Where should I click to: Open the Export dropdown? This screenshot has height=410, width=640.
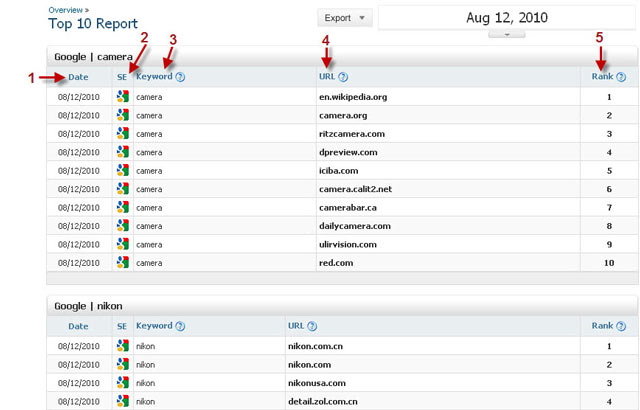pos(345,18)
